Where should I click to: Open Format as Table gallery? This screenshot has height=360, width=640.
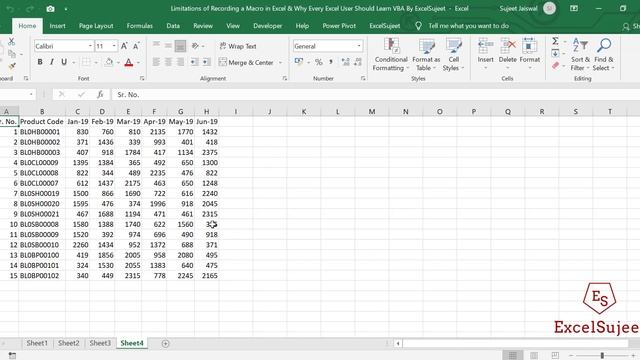pyautogui.click(x=426, y=55)
